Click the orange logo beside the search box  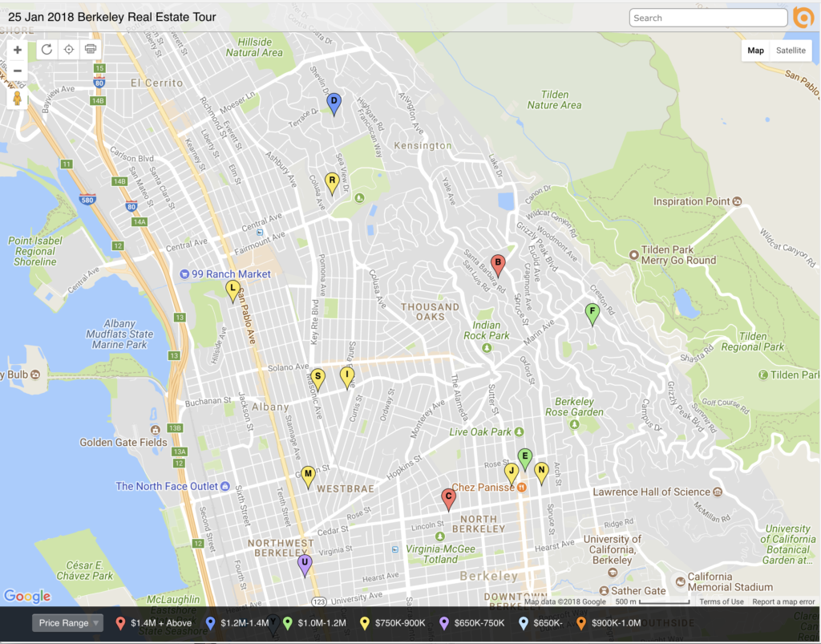(x=803, y=18)
